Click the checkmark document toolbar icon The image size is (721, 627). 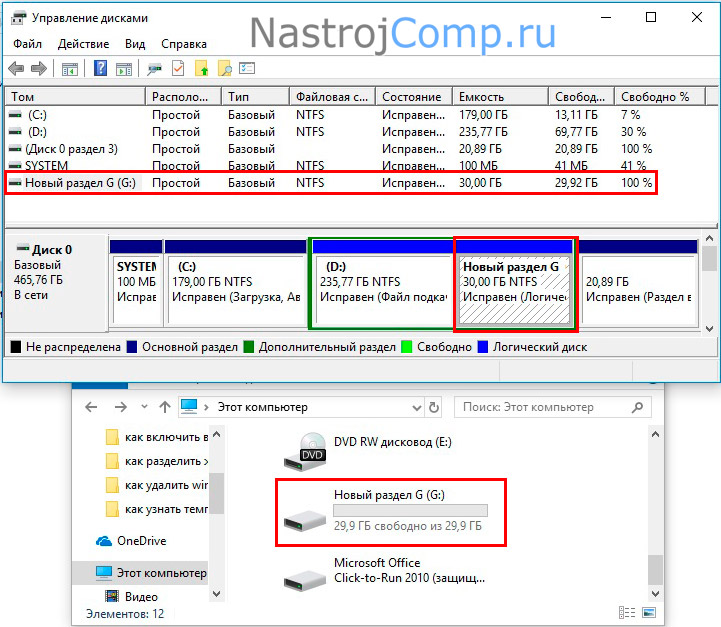click(x=178, y=68)
